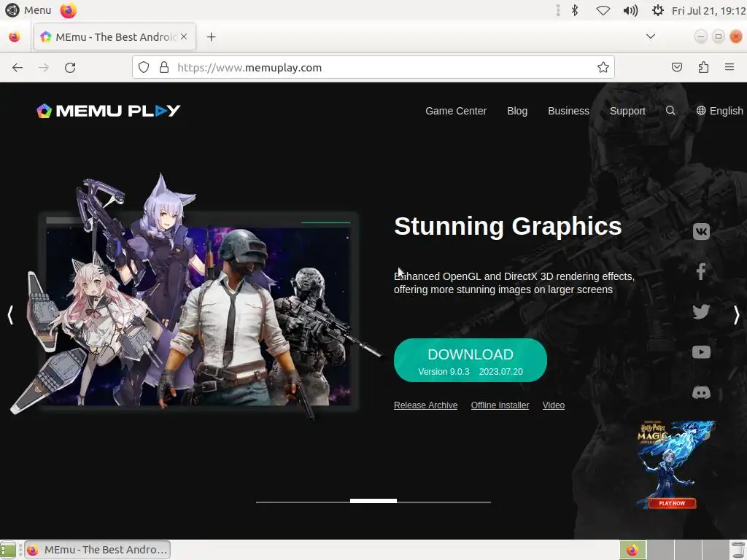Open the power settings panel icon
747x560 pixels.
(657, 10)
